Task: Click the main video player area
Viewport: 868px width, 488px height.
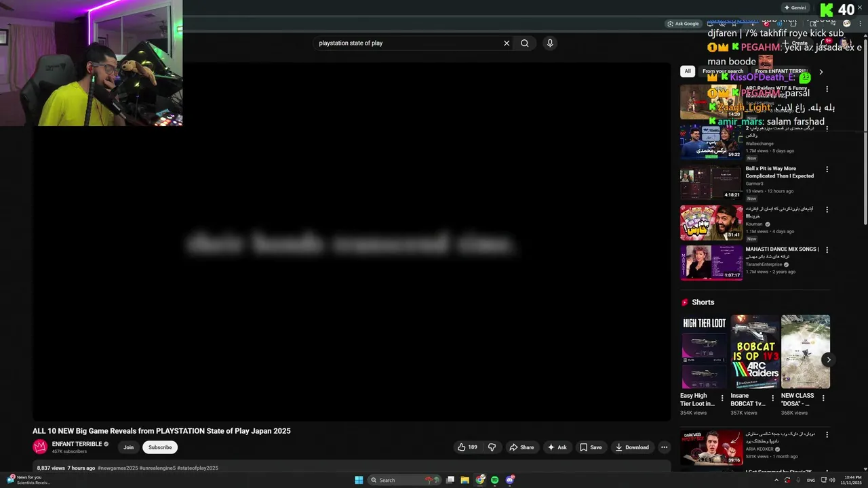Action: [352, 242]
